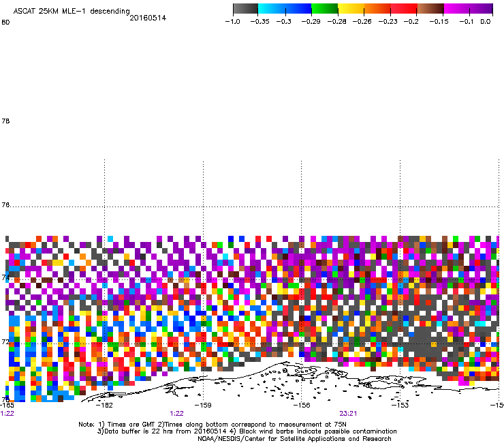Click the purple time 1:22 near -159
The width and height of the screenshot is (504, 443).
(x=177, y=414)
